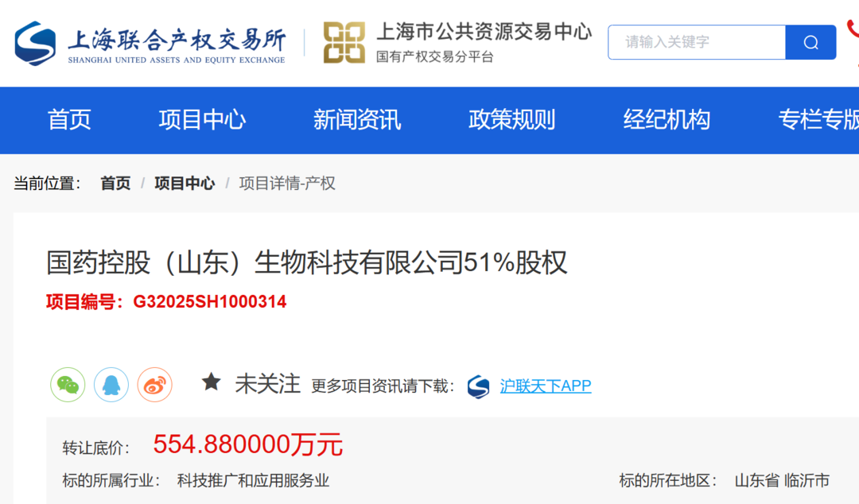Image resolution: width=859 pixels, height=504 pixels.
Task: Click the 项目详情-产权 breadcrumb text
Action: [287, 184]
